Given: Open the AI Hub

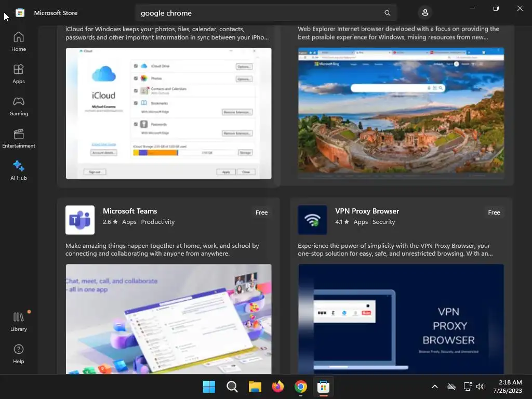Looking at the screenshot, I should tap(19, 170).
